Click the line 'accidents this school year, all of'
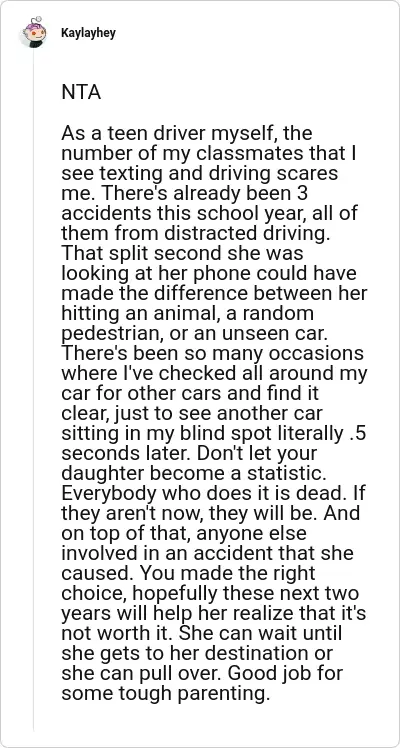The height and width of the screenshot is (748, 400). 209,214
